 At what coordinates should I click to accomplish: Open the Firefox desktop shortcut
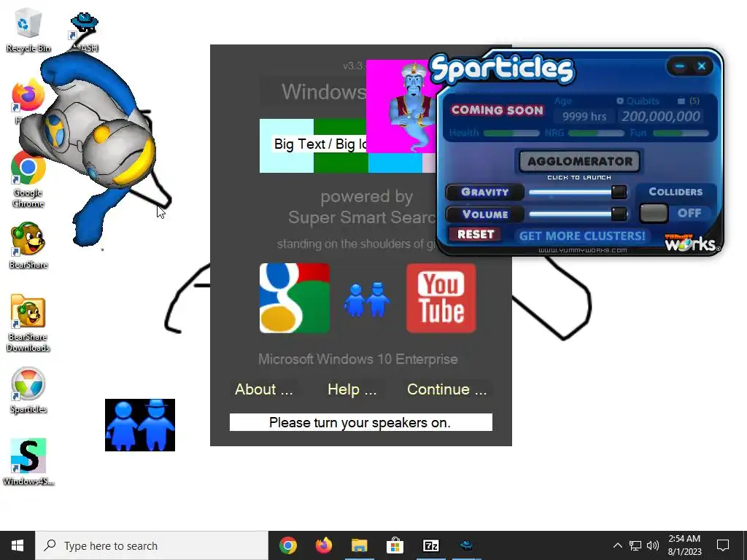coord(28,98)
